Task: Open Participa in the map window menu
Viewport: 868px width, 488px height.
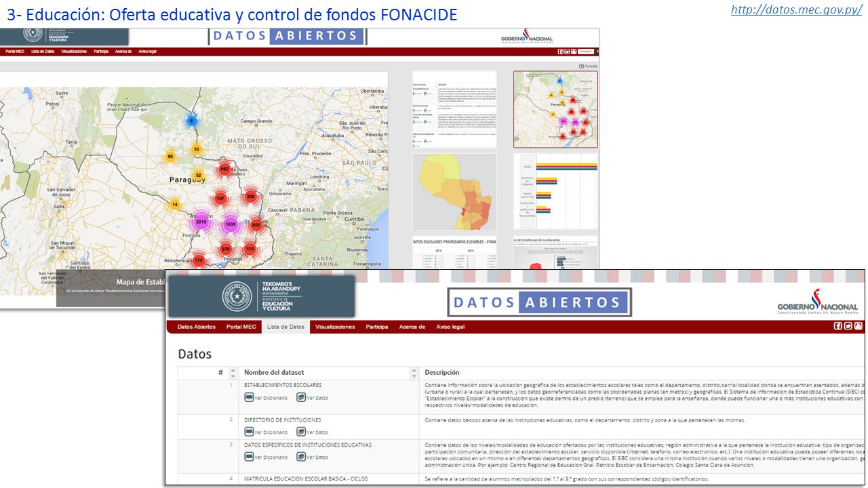Action: pyautogui.click(x=101, y=52)
